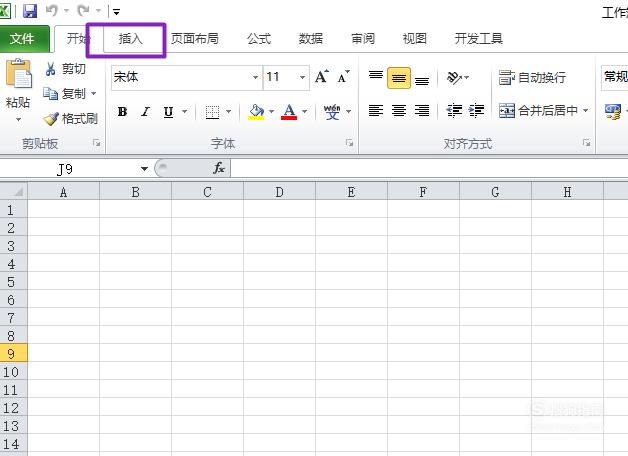Click the large 粘贴 paste icon
Image resolution: width=628 pixels, height=456 pixels.
(x=18, y=74)
